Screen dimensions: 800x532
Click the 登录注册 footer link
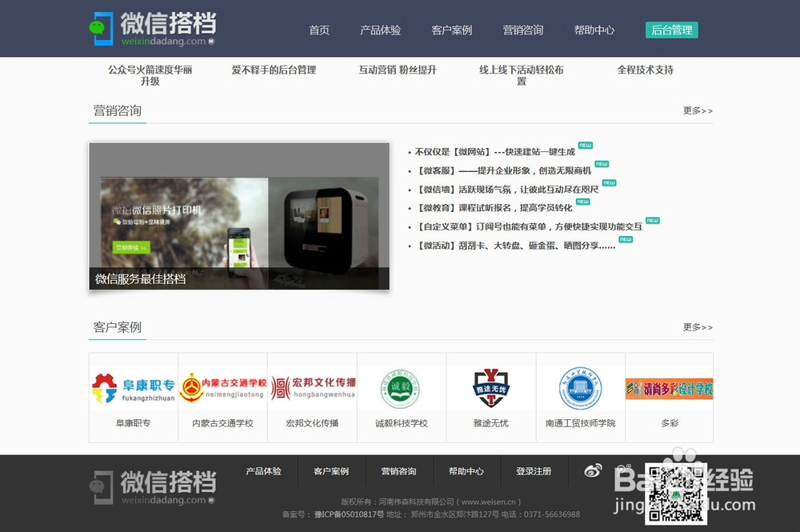click(534, 471)
